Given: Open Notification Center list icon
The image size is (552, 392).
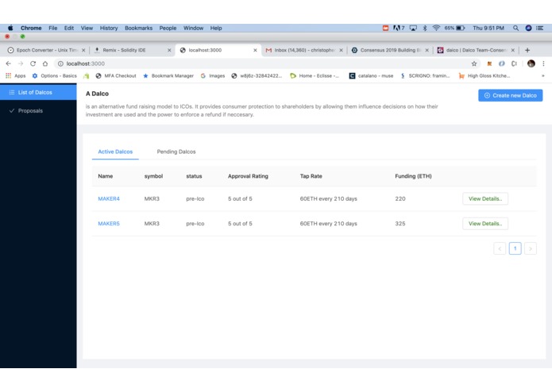Looking at the screenshot, I should pos(539,28).
